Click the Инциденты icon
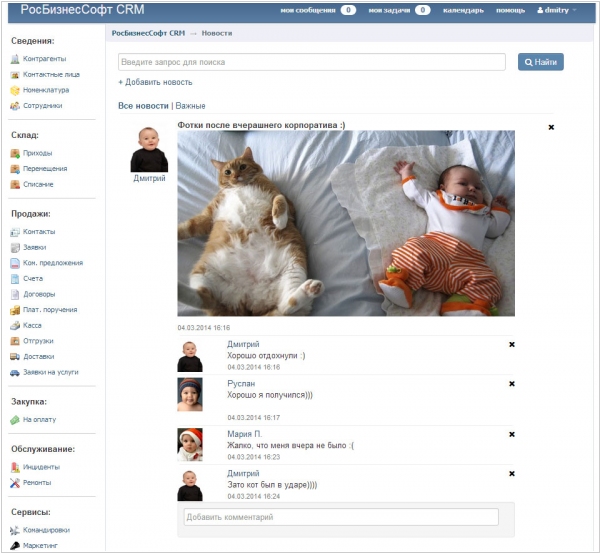 [x=15, y=467]
